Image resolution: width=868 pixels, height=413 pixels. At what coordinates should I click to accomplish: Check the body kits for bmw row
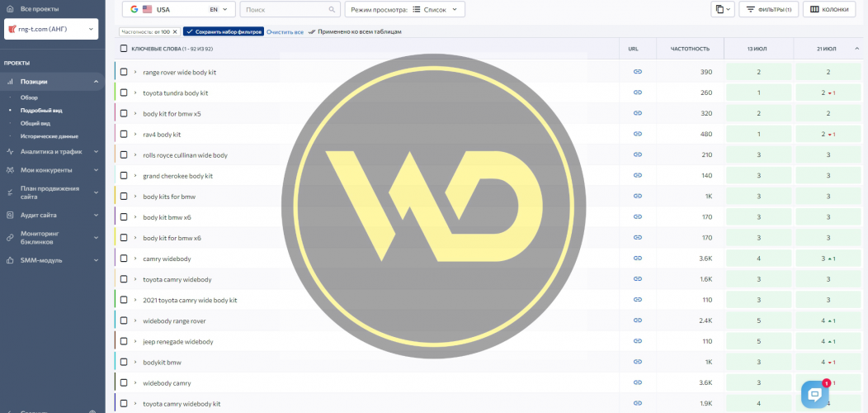pyautogui.click(x=124, y=197)
